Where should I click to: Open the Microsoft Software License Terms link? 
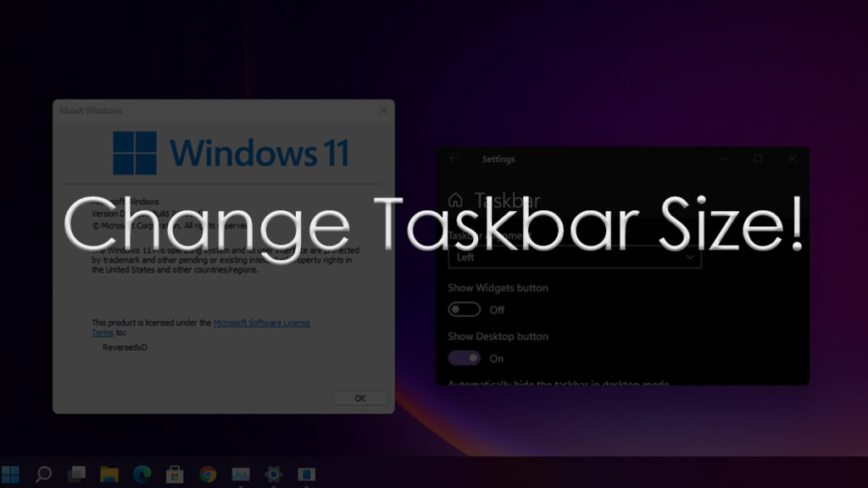(263, 323)
